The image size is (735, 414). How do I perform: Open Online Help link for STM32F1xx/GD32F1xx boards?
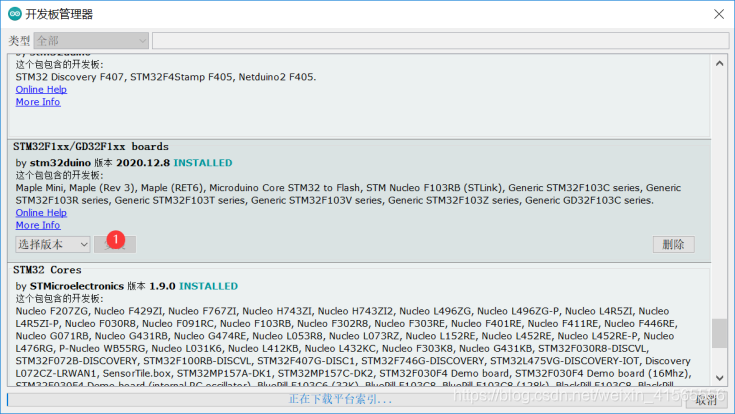41,213
